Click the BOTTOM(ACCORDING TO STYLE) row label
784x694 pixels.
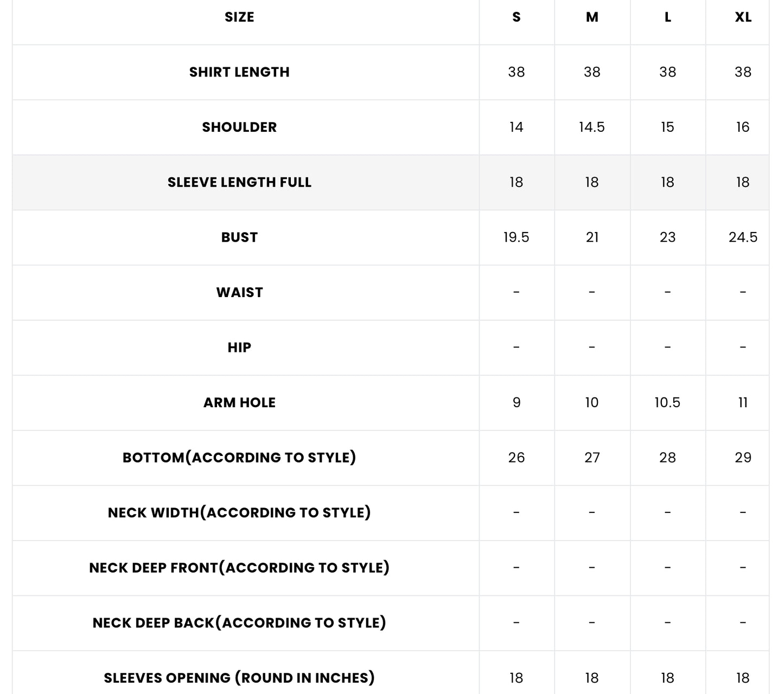click(x=239, y=458)
